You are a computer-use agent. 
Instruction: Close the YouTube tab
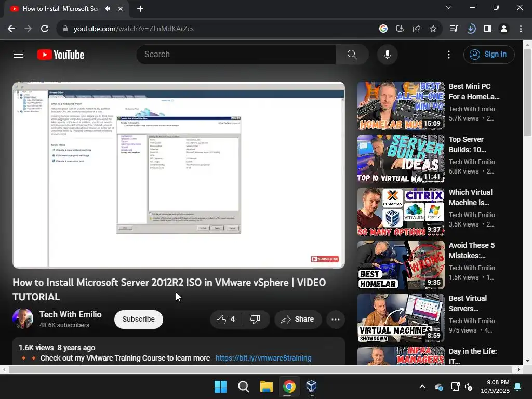(121, 9)
